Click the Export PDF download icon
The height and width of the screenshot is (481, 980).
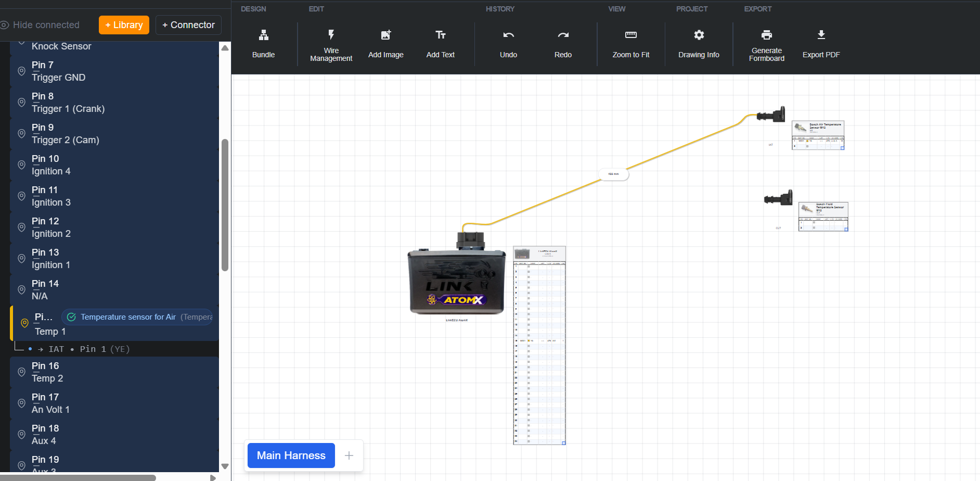click(x=821, y=35)
